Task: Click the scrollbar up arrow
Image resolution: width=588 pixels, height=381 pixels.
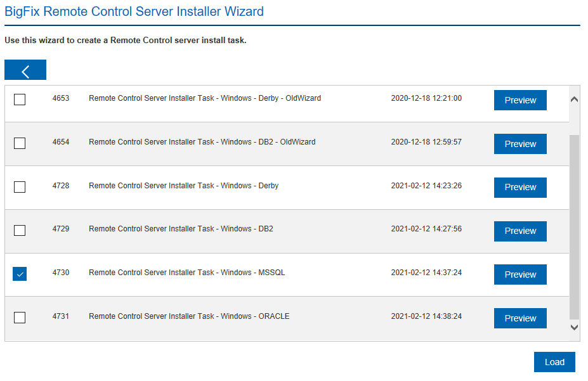Action: tap(574, 100)
